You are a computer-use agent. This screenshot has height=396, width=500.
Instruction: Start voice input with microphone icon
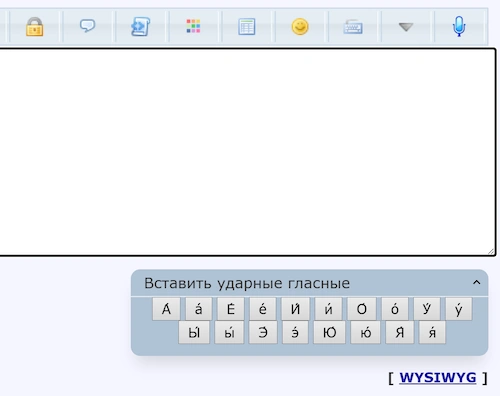[459, 26]
